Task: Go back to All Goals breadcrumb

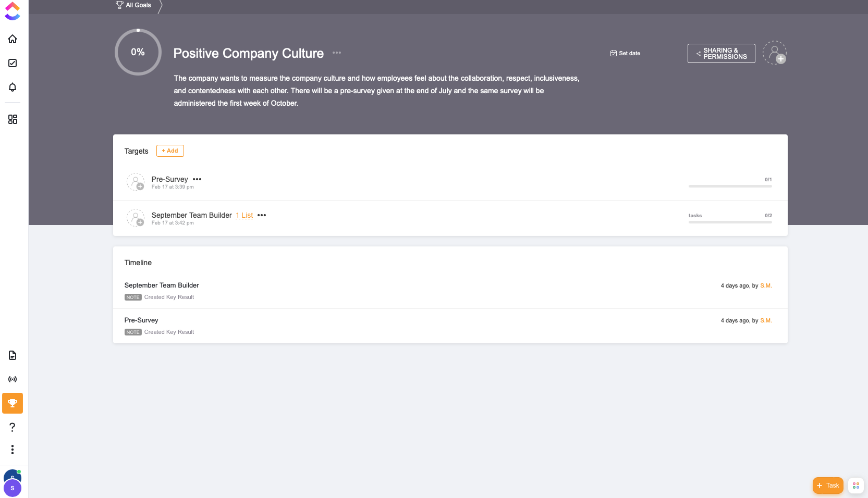Action: point(133,5)
